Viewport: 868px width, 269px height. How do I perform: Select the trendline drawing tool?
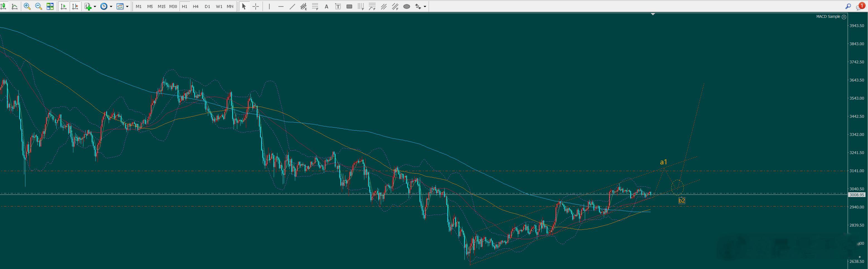click(x=292, y=6)
